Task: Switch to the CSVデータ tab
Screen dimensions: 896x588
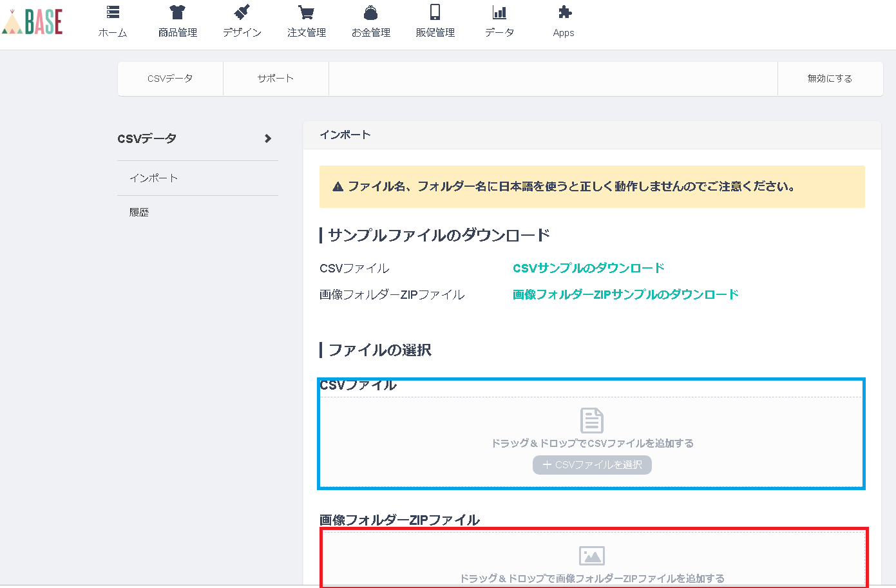Action: [169, 78]
